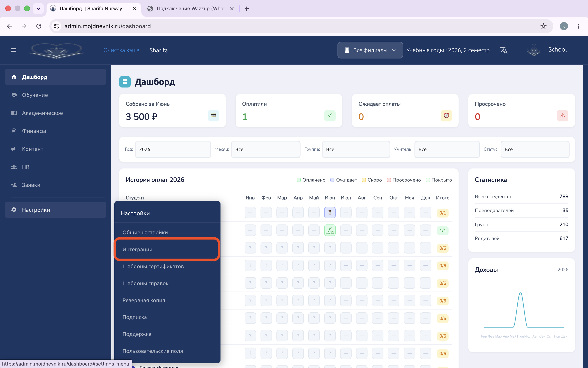Image resolution: width=588 pixels, height=368 pixels.
Task: Click the person-add icon beside Заявки
Action: 14,185
